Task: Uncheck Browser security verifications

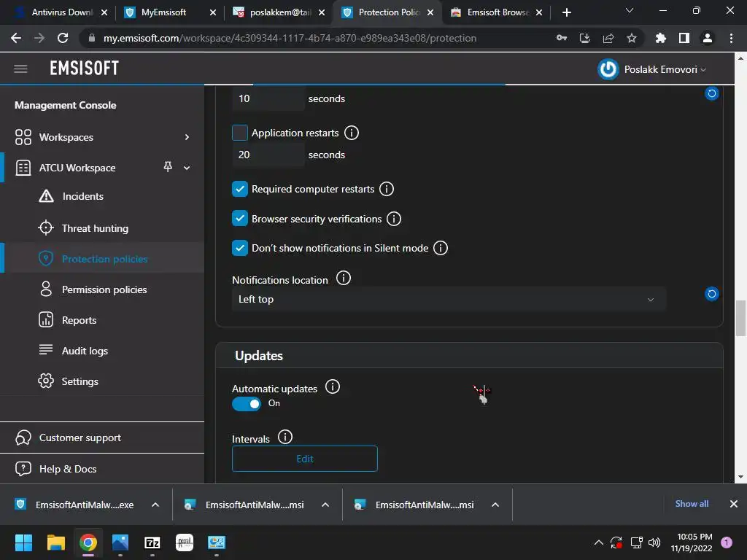Action: [239, 219]
